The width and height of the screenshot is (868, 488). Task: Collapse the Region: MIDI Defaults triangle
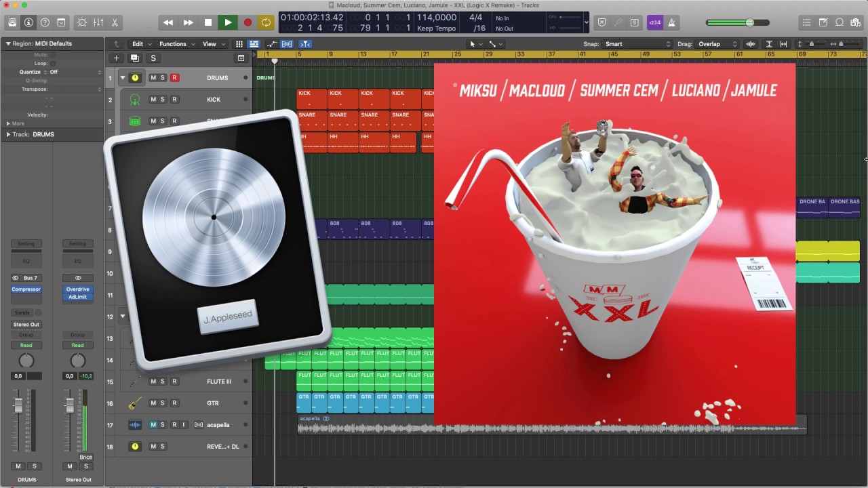pyautogui.click(x=8, y=43)
